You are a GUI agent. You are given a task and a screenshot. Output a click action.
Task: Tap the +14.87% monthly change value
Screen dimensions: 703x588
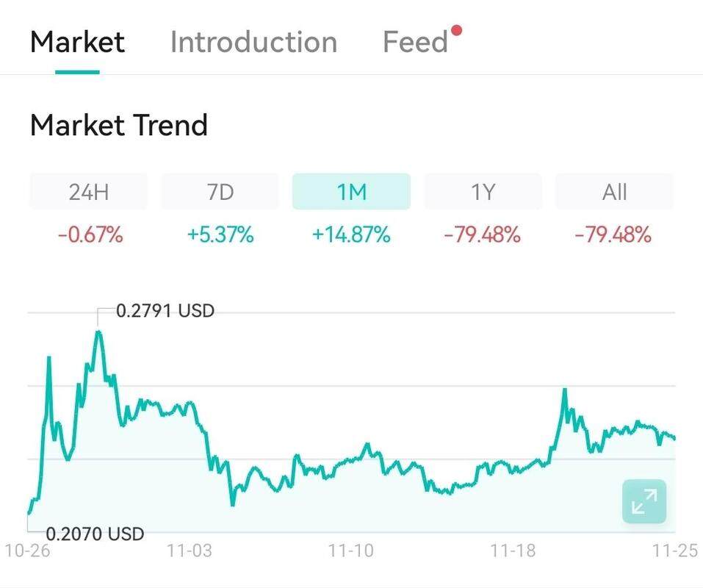click(x=351, y=235)
